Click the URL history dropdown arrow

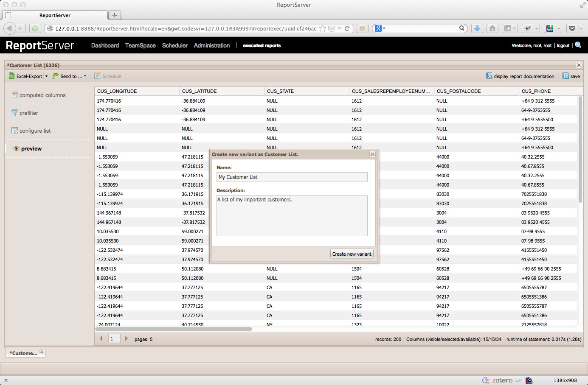(x=339, y=28)
